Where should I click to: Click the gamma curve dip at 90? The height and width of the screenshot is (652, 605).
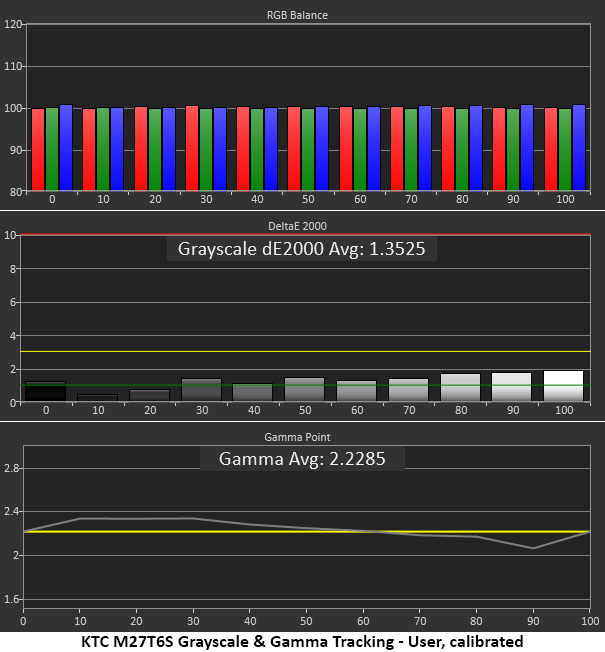tap(533, 548)
